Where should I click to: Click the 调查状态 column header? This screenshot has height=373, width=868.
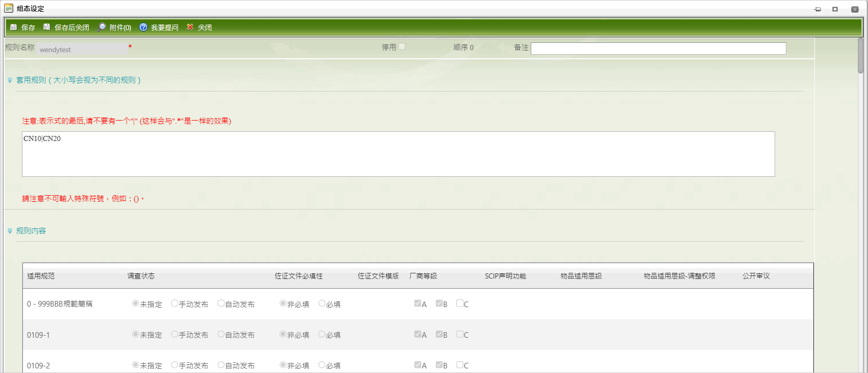tap(141, 276)
